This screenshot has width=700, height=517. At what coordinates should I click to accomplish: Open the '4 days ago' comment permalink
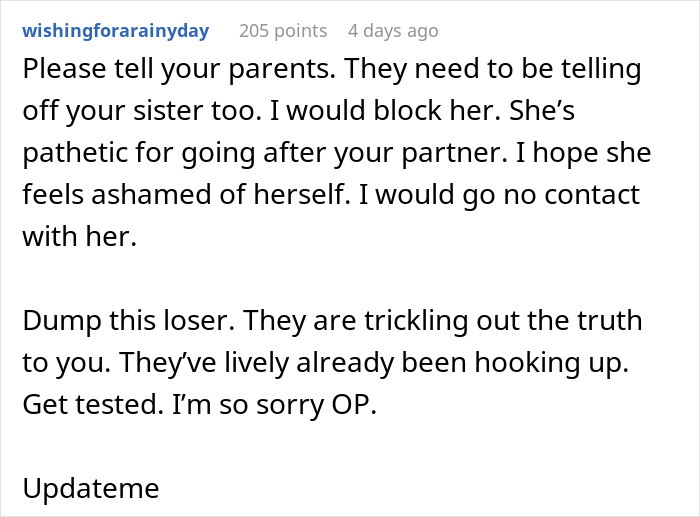[x=393, y=31]
